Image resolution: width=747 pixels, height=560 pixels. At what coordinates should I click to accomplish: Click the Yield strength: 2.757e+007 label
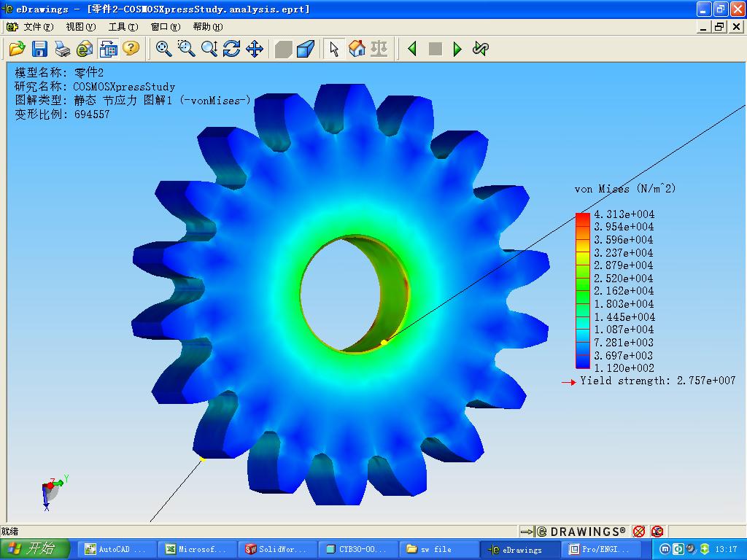point(657,381)
